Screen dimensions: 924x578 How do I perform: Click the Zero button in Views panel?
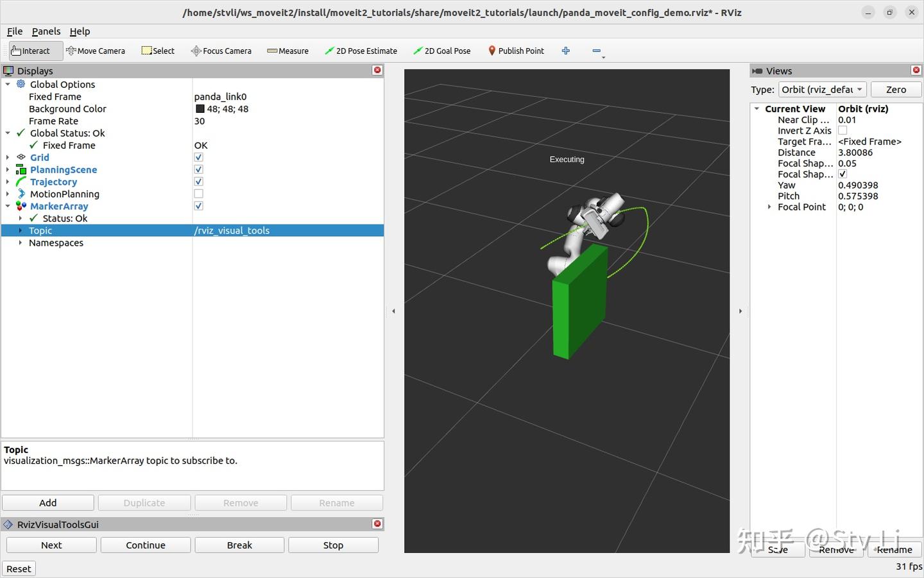pyautogui.click(x=896, y=89)
